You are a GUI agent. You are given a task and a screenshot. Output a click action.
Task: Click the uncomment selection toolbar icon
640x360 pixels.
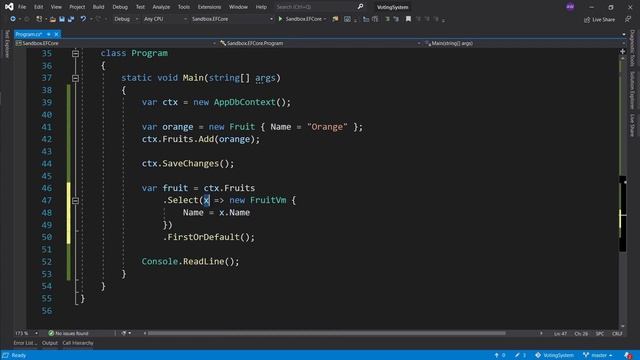[x=396, y=19]
